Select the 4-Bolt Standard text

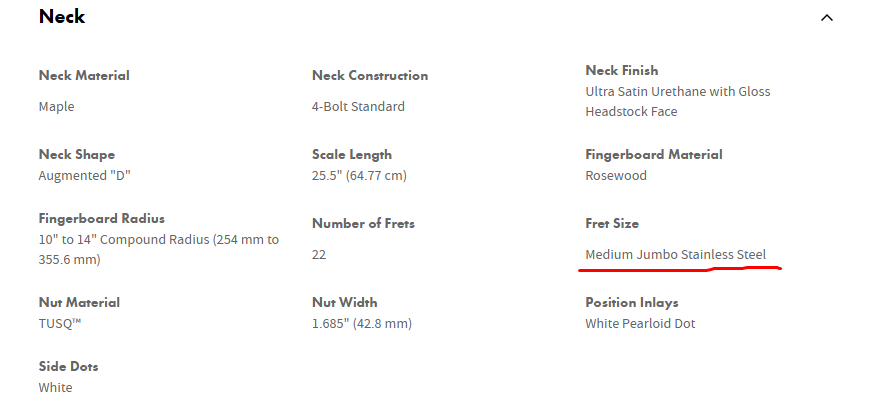coord(358,106)
